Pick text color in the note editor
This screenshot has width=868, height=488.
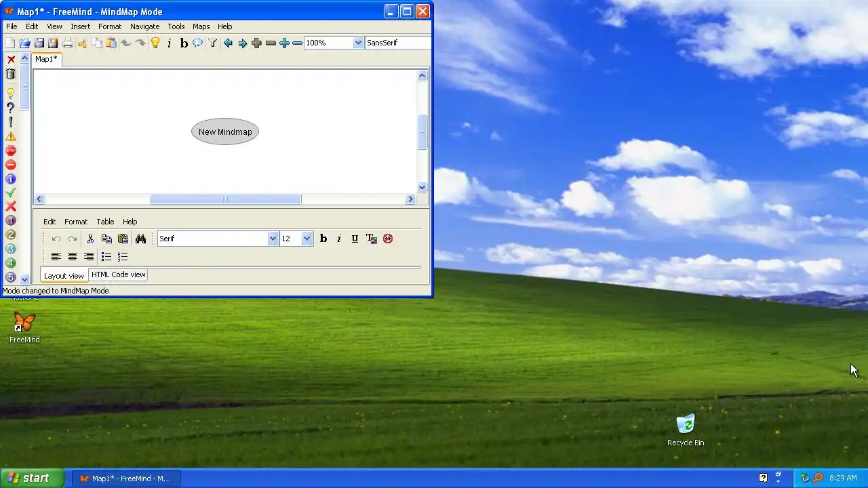371,239
